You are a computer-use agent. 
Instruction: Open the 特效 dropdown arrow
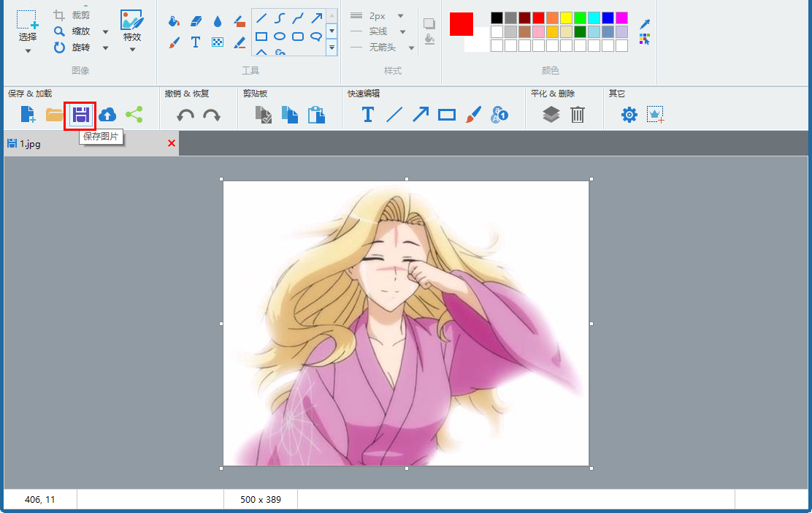pyautogui.click(x=132, y=50)
